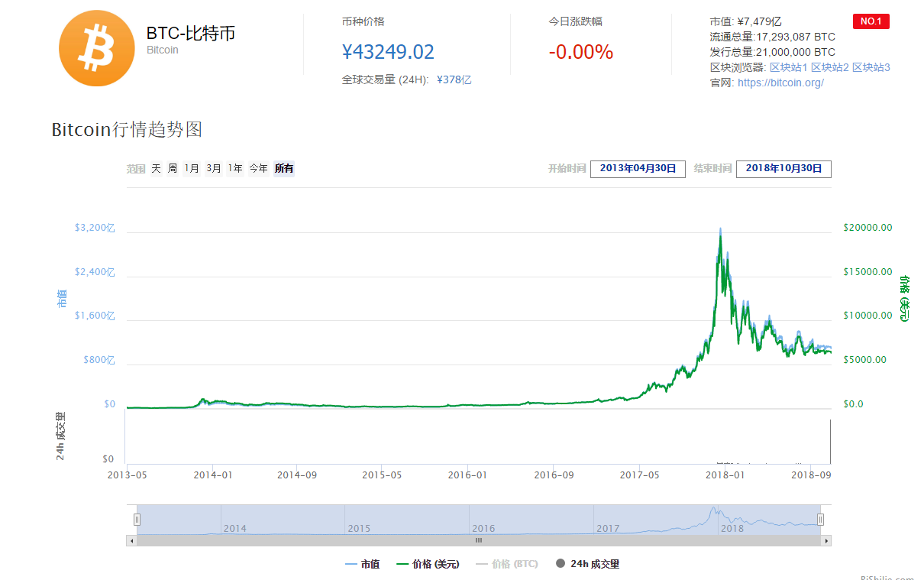
Task: Click the red NO.1 rank badge
Action: [871, 21]
